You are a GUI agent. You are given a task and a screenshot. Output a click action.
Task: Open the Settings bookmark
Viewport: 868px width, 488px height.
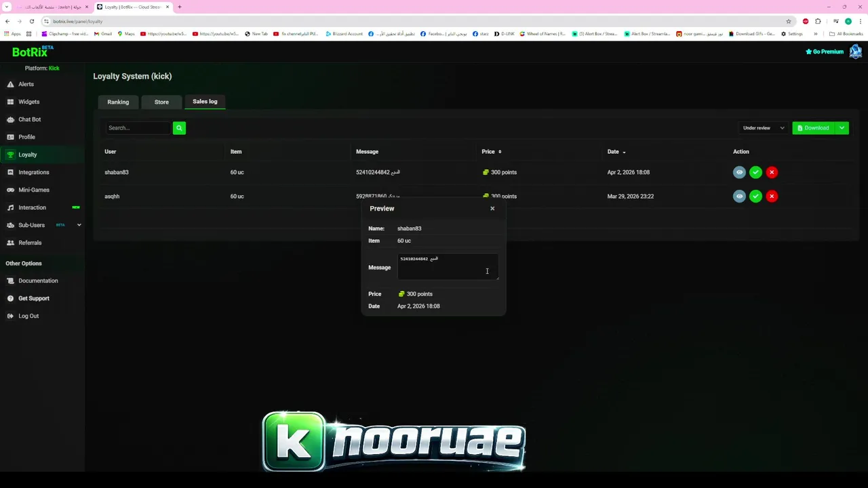[792, 34]
